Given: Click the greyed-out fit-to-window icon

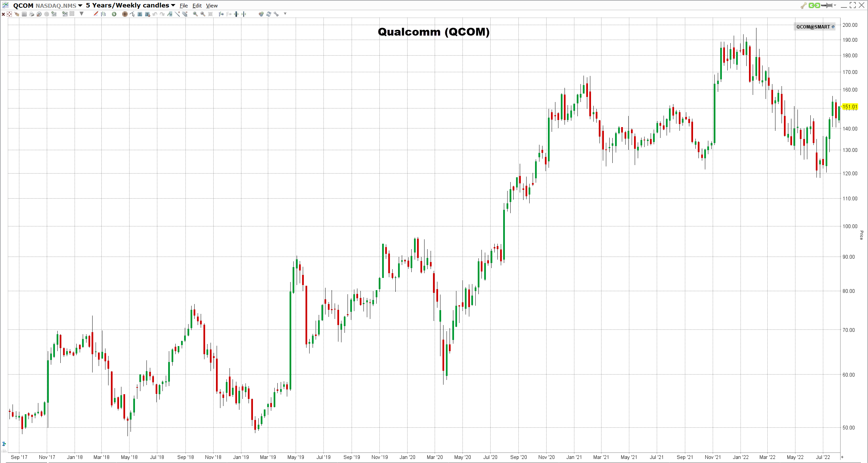Looking at the screenshot, I should point(210,14).
